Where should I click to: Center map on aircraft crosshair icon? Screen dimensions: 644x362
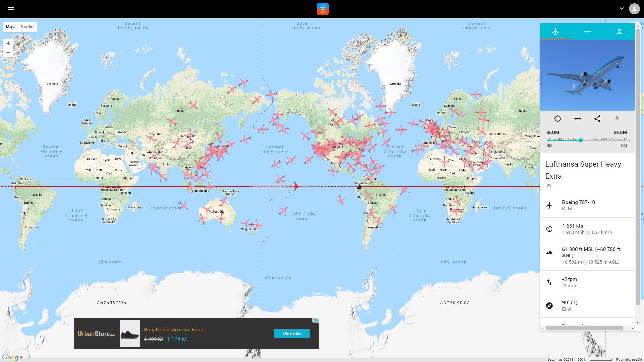click(557, 119)
